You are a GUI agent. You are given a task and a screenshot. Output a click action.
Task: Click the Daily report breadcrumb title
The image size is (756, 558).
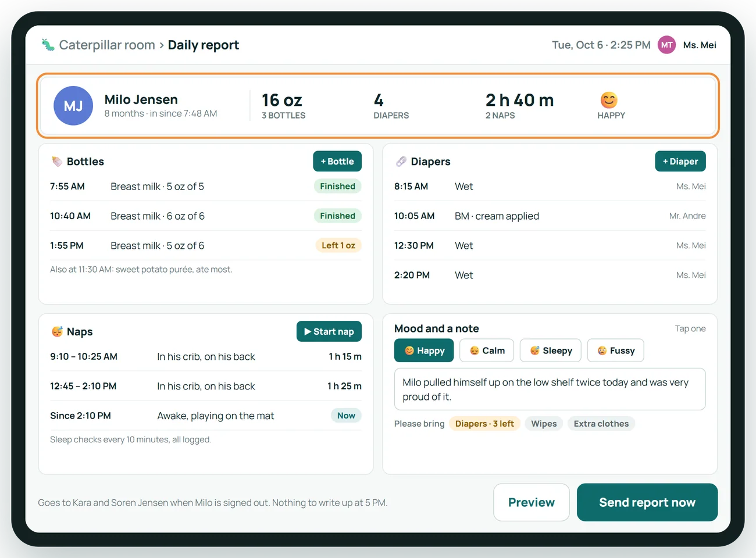(204, 45)
